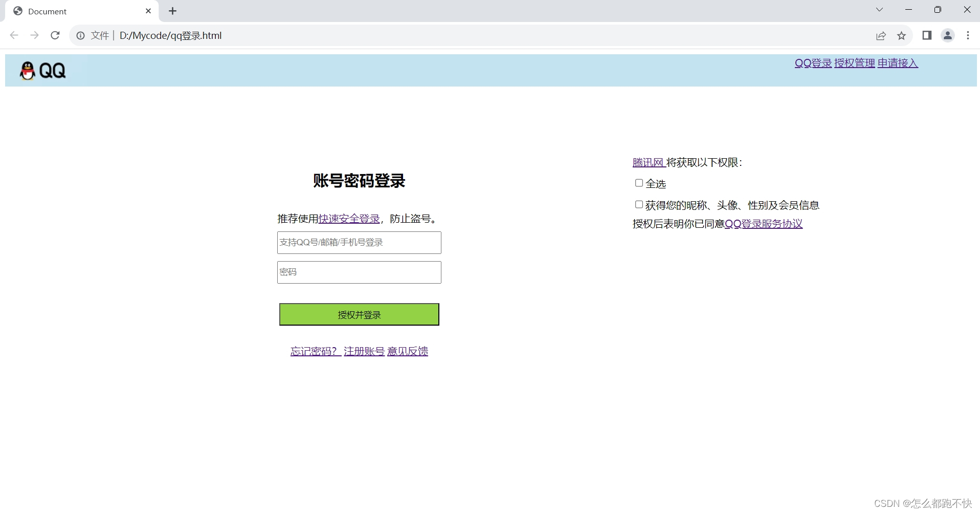Restore down the browser window
This screenshot has height=513, width=980.
click(x=938, y=10)
